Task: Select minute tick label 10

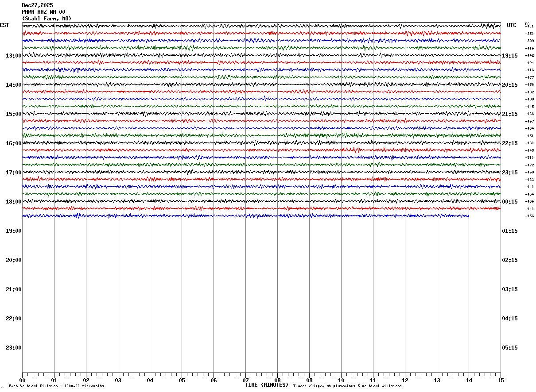Action: 341,380
